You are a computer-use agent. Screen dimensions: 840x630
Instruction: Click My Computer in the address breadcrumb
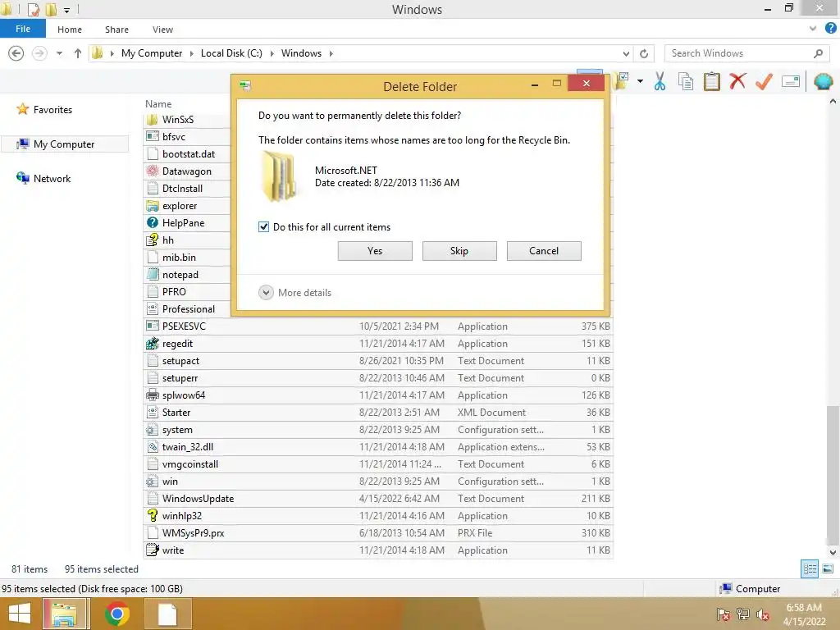click(152, 53)
